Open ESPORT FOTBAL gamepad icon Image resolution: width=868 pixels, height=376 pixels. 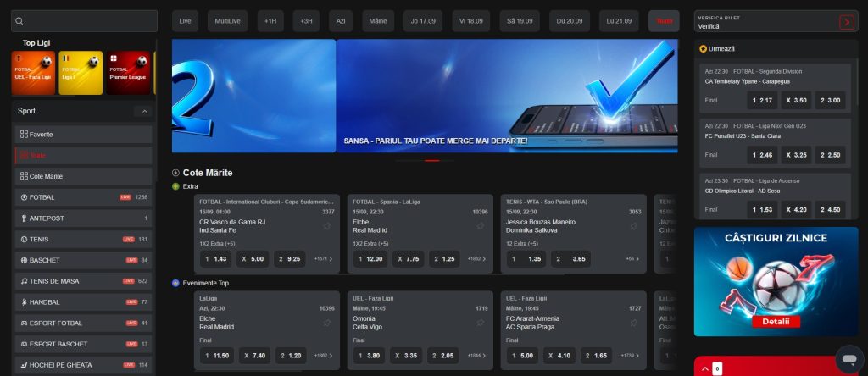point(24,323)
